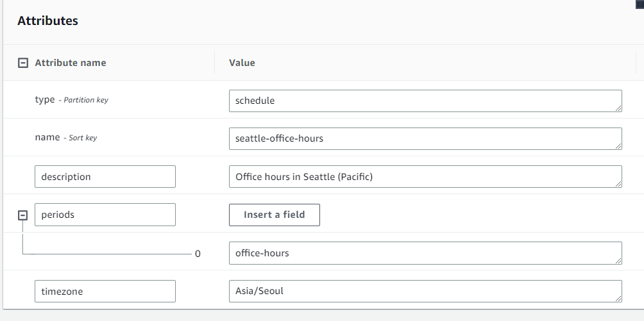This screenshot has width=644, height=321.
Task: Grab resize handle of "office-hours" textarea
Action: 618,260
